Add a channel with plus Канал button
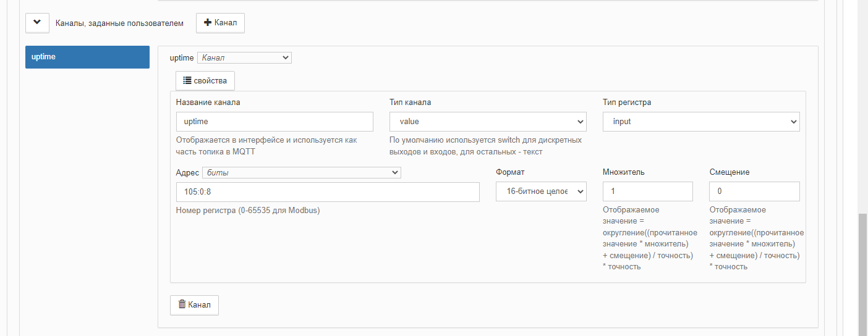Image resolution: width=868 pixels, height=336 pixels. tap(220, 23)
